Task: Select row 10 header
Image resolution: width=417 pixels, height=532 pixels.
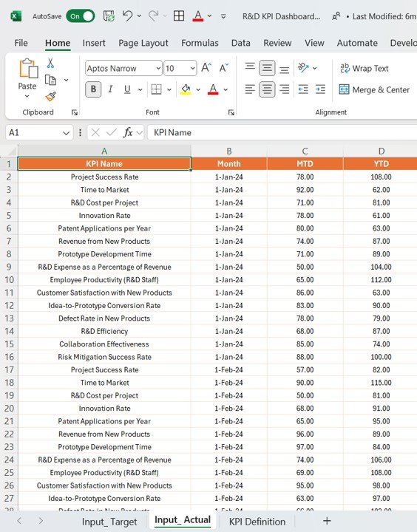Action: click(x=9, y=279)
